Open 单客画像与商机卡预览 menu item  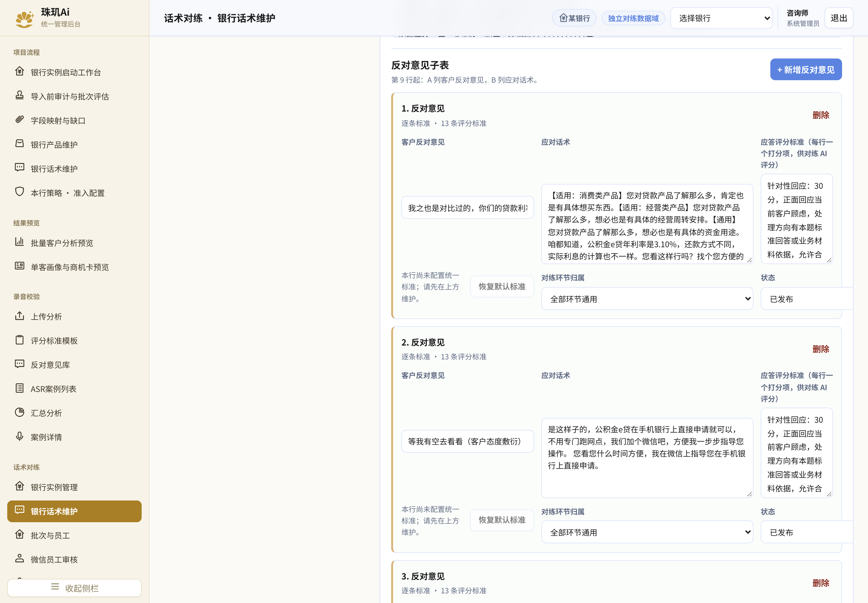click(74, 267)
